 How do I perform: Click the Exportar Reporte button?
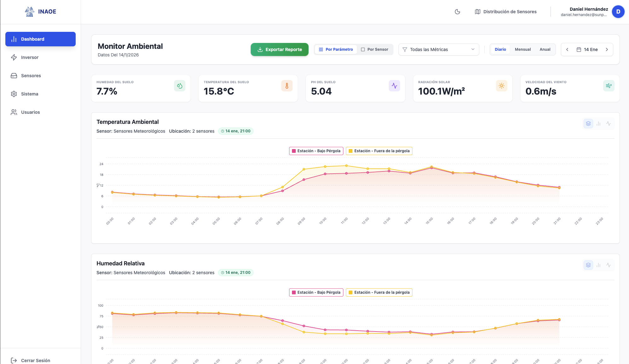[x=279, y=49]
